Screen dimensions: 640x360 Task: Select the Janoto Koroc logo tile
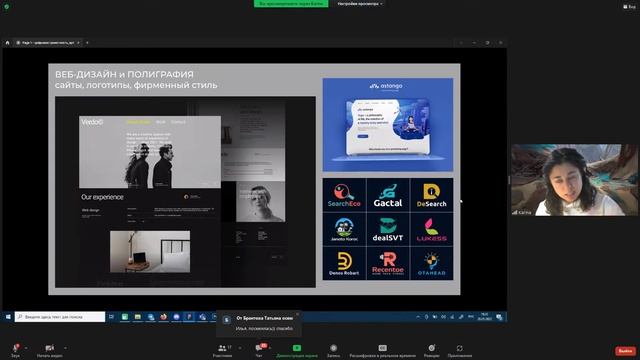tap(344, 229)
